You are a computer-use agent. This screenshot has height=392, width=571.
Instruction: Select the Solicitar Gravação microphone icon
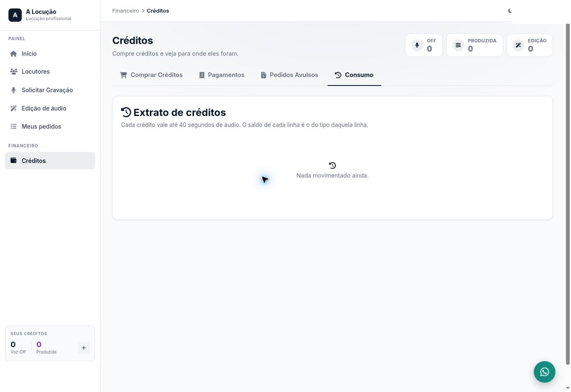click(14, 90)
